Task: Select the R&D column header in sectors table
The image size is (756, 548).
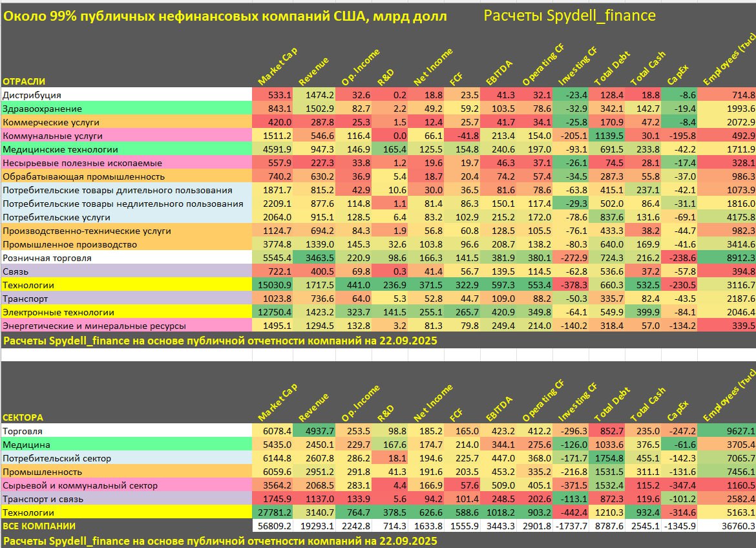Action: [385, 414]
